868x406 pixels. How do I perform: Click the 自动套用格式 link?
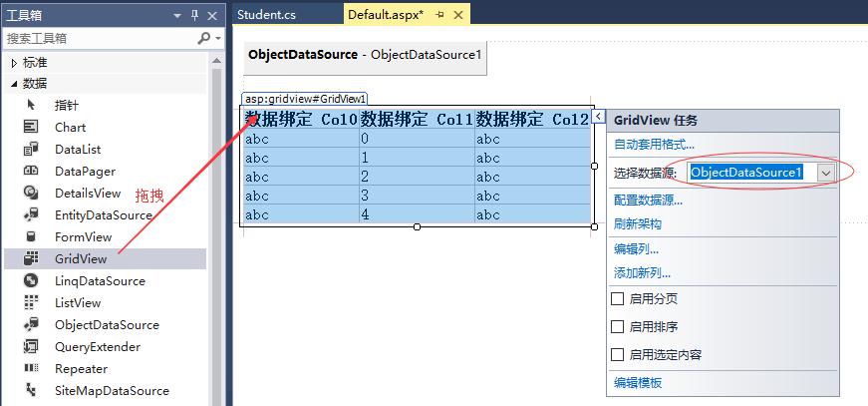click(654, 145)
